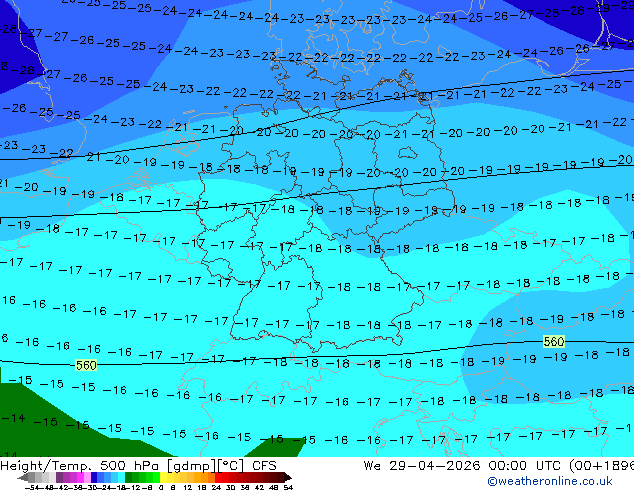
Task: Click the 'CFS' model label in the title
Action: [264, 466]
